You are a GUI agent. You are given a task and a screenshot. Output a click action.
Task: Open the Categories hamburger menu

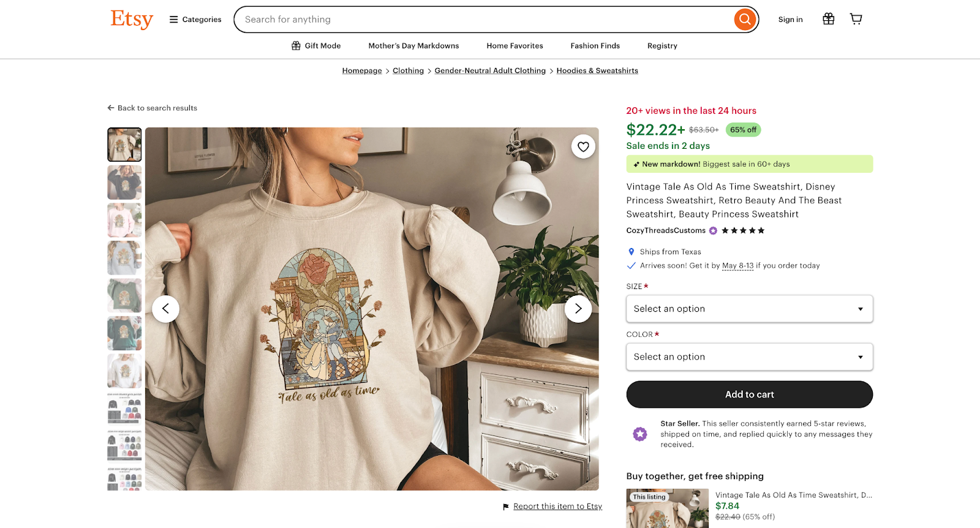pyautogui.click(x=173, y=19)
